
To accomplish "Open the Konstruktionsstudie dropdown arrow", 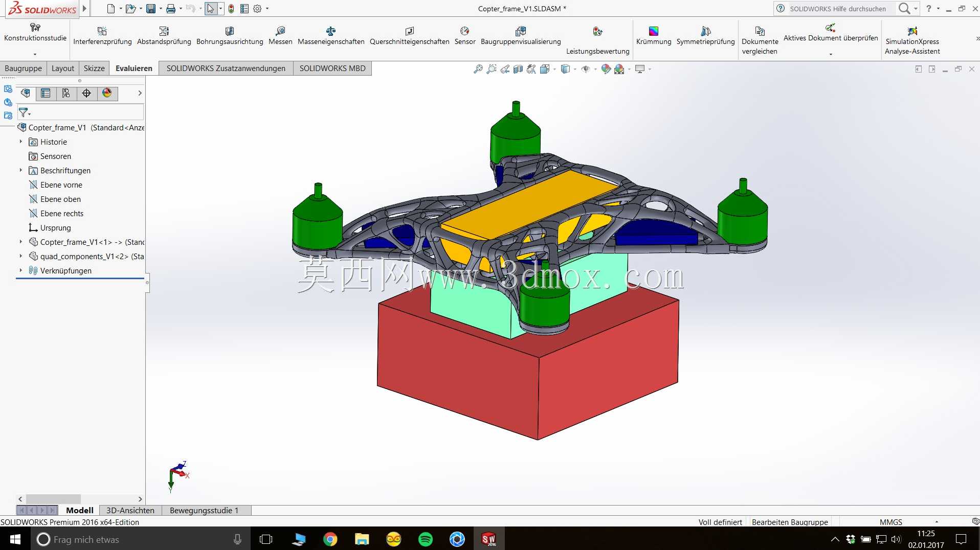I will 35,54.
